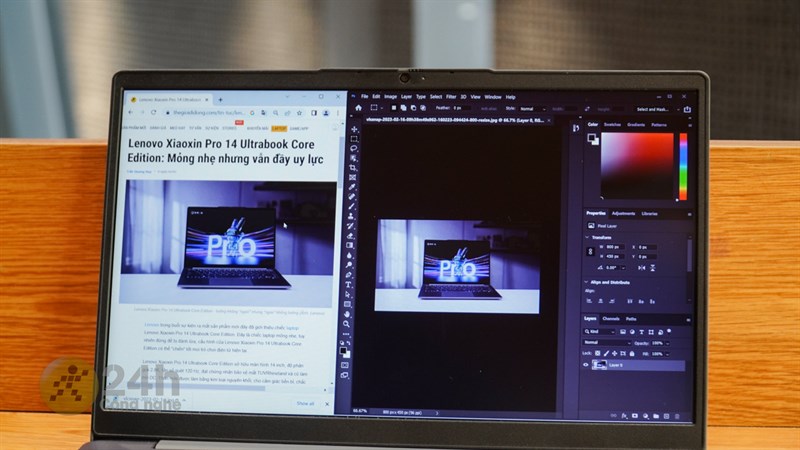Select the Hand tool
Screen dimensions: 800x450
(x=347, y=314)
